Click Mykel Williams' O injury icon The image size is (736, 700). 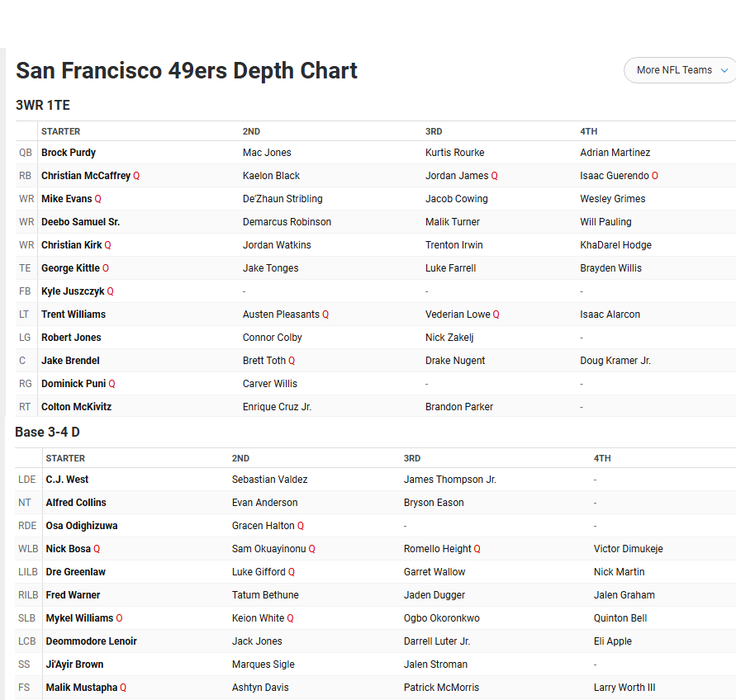pos(119,618)
